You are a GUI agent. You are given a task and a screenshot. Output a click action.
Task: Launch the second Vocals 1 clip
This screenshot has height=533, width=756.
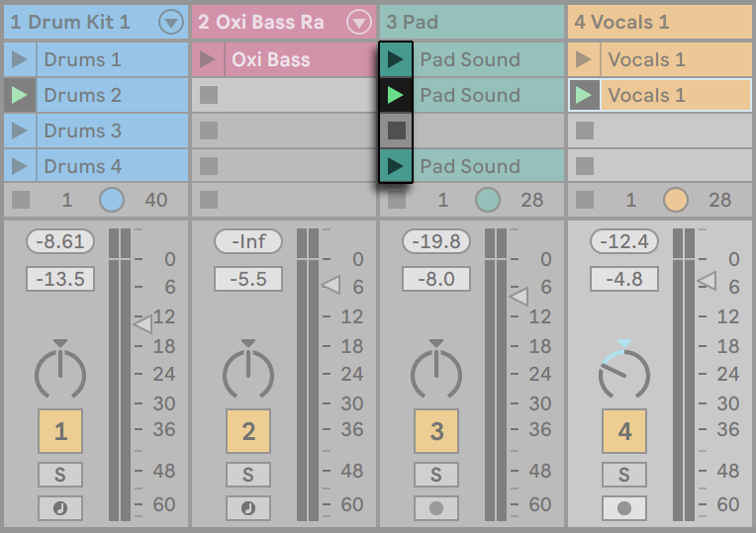584,95
